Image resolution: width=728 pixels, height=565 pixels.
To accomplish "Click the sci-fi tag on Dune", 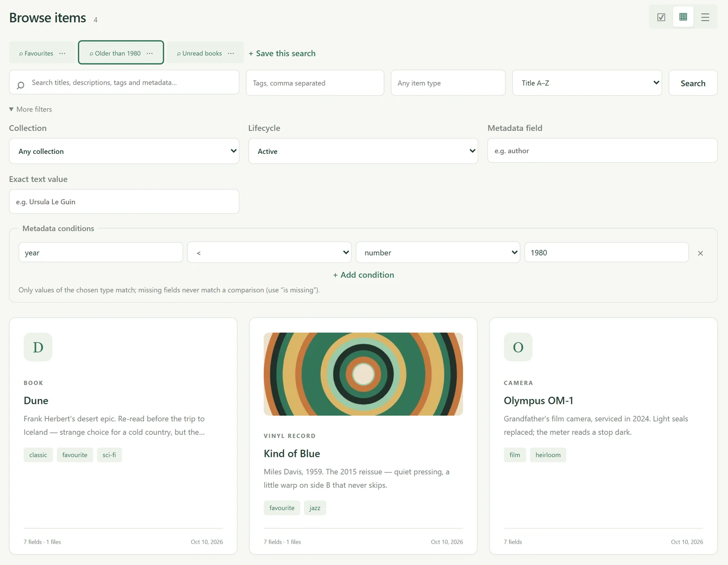I will point(109,455).
